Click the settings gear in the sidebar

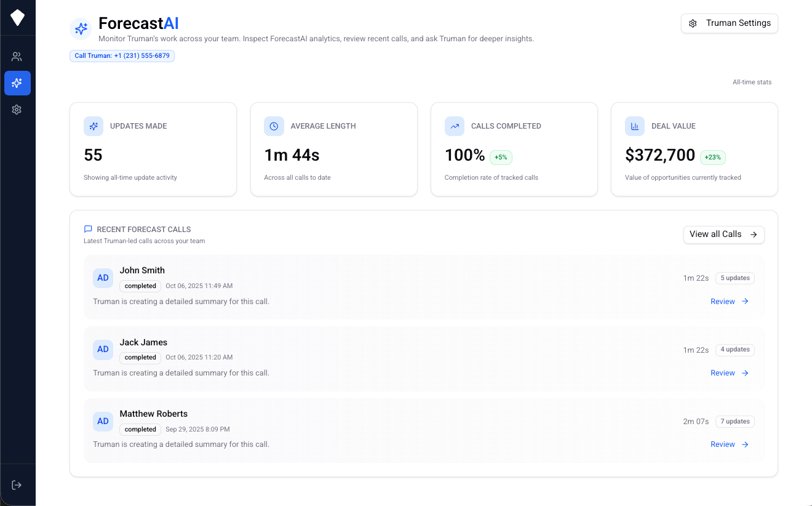click(17, 110)
